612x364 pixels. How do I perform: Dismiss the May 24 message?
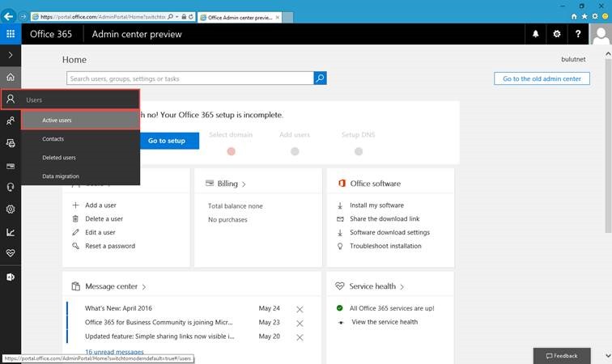300,309
